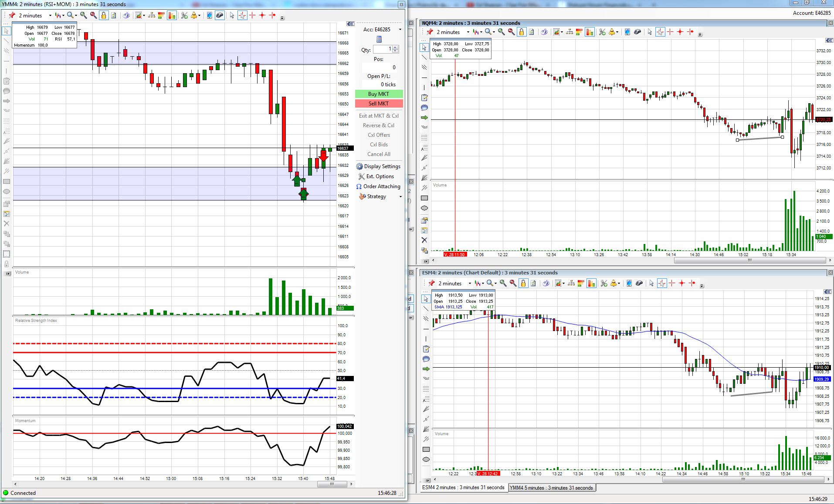Toggle the lock button in YMM4 toolbar

104,15
